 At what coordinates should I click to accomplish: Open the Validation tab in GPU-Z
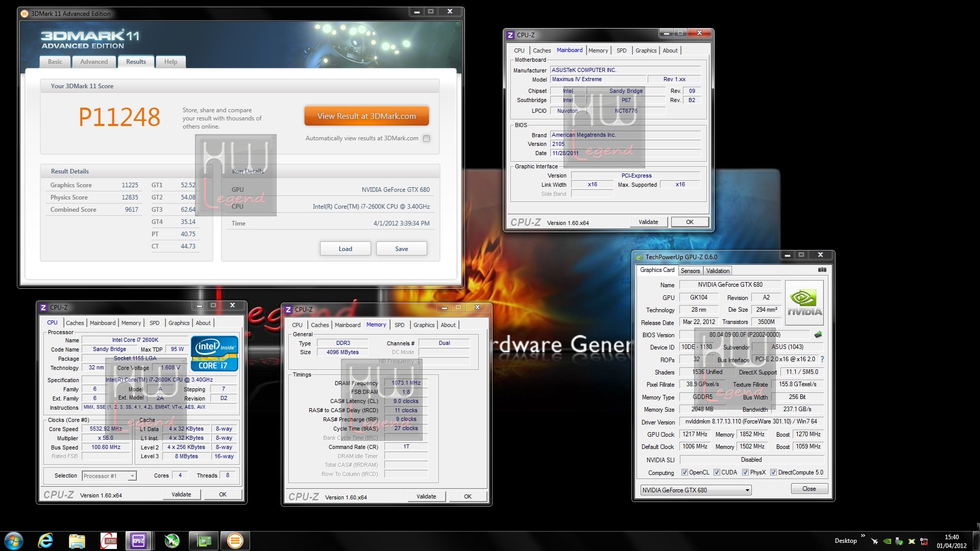click(718, 271)
